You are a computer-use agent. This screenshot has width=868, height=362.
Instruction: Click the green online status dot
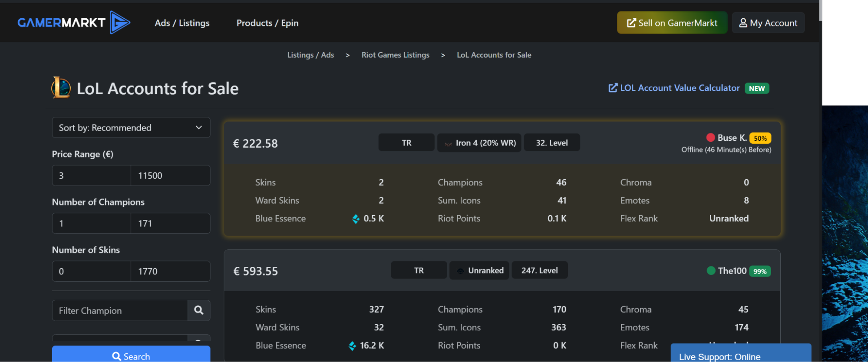click(x=711, y=271)
